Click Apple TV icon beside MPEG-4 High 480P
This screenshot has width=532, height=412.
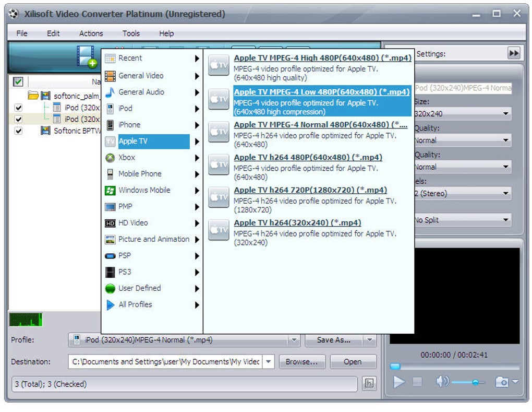219,65
